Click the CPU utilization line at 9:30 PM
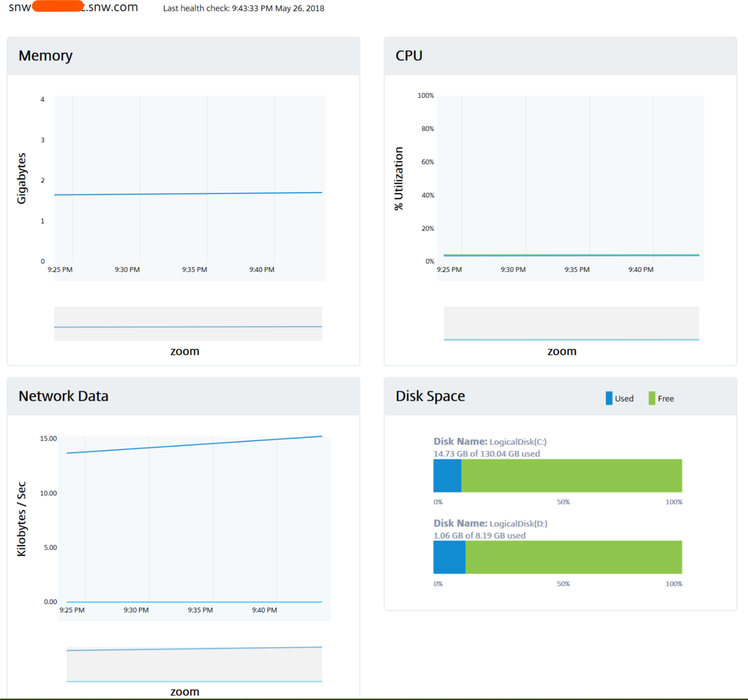Image resolution: width=748 pixels, height=700 pixels. pyautogui.click(x=513, y=255)
